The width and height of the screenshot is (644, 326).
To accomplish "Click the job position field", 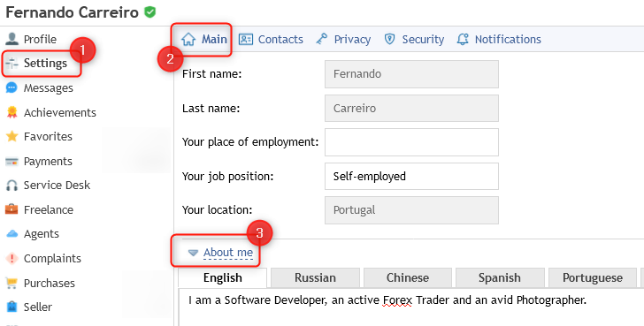I will click(411, 177).
